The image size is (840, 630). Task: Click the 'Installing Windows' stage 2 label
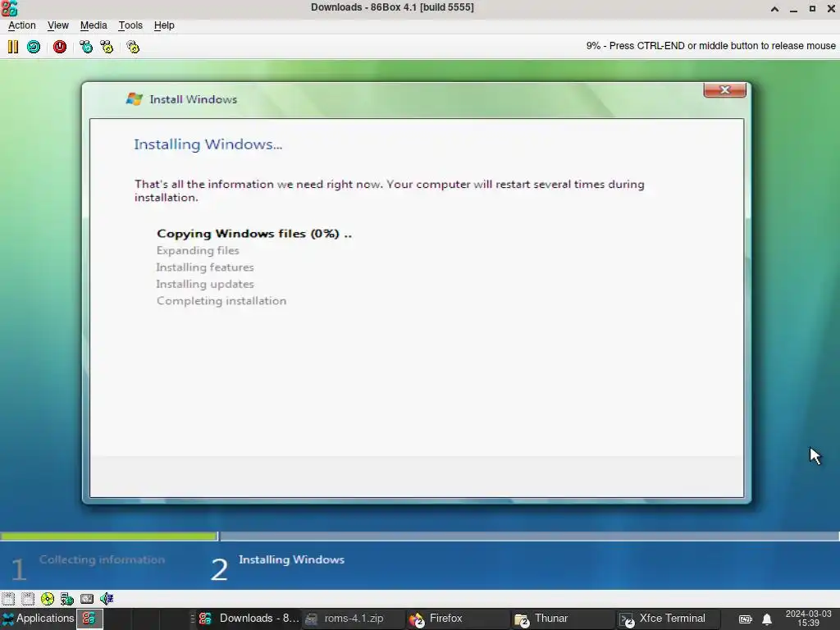(x=291, y=559)
